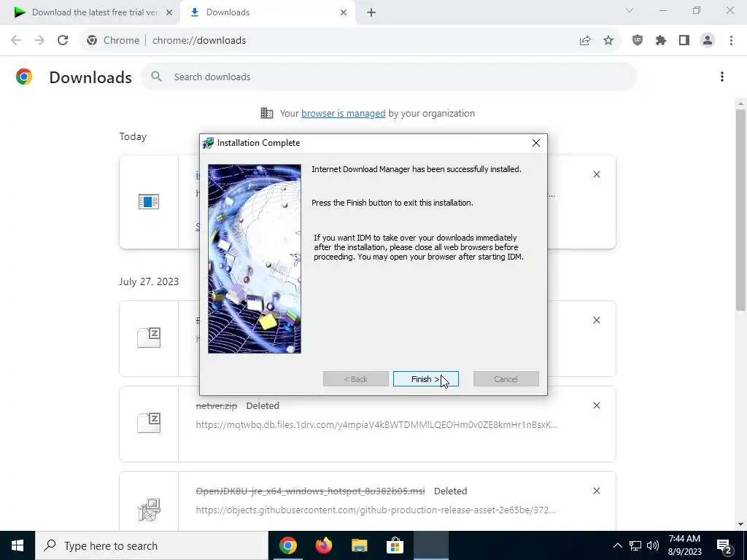Click the githubusercontent source URL
Viewport: 747px width, 560px height.
coord(376,510)
